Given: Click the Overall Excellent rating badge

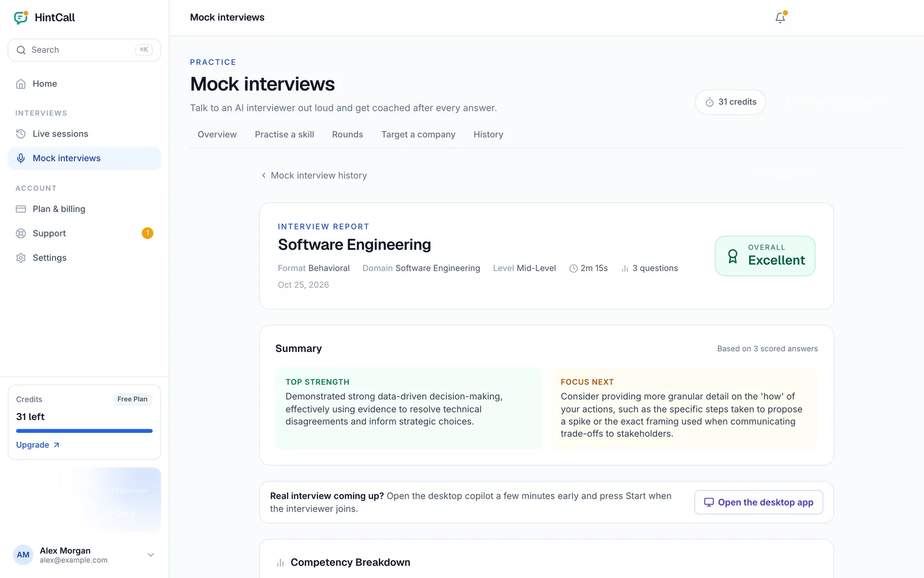Looking at the screenshot, I should point(765,256).
